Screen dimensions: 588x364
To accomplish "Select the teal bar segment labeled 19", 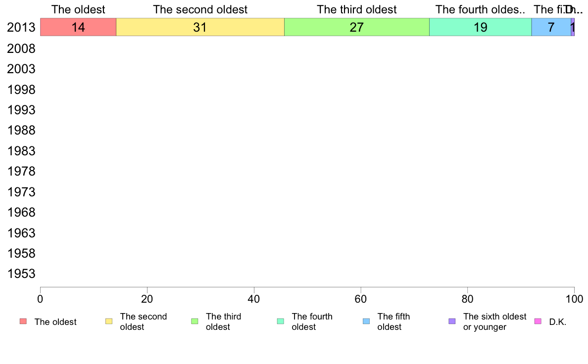I will [481, 27].
